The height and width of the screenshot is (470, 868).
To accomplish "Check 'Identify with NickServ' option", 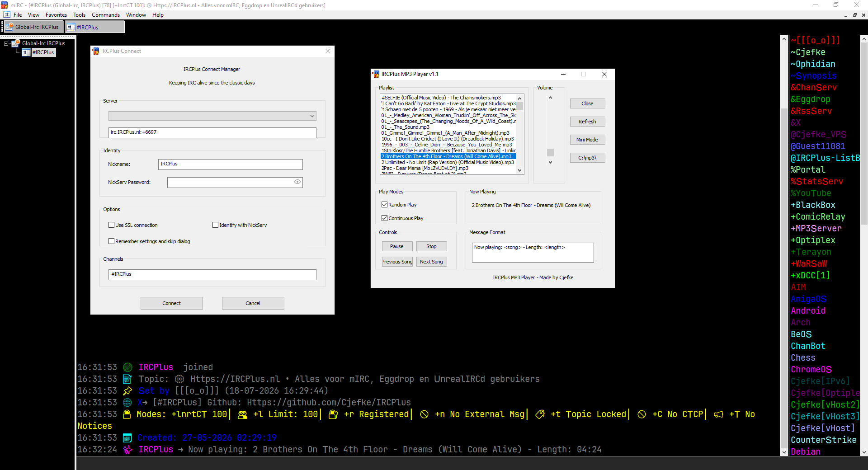I will point(215,225).
